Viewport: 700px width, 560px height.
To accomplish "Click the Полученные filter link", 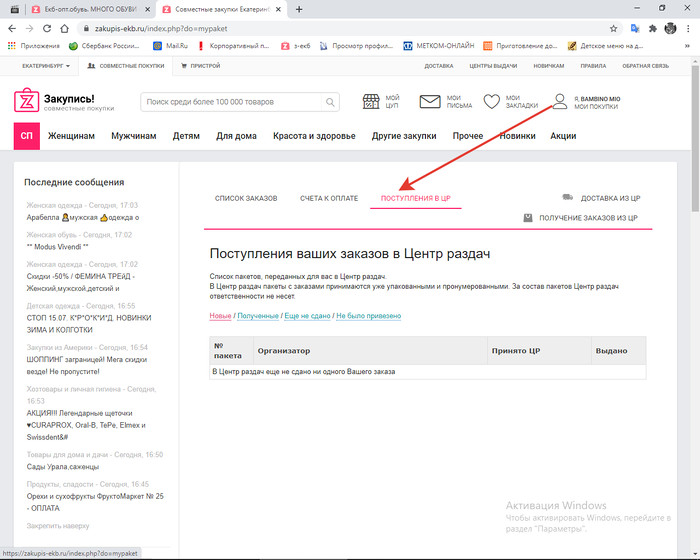I will click(258, 316).
